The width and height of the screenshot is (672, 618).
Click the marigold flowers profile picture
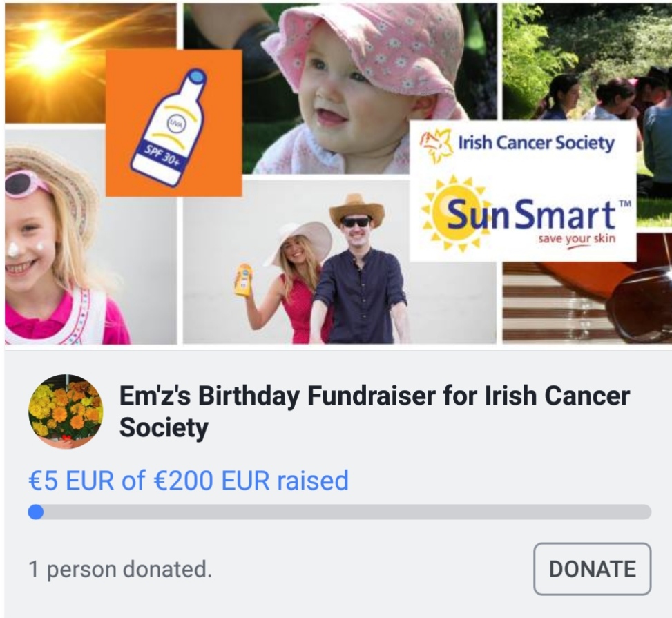[66, 412]
